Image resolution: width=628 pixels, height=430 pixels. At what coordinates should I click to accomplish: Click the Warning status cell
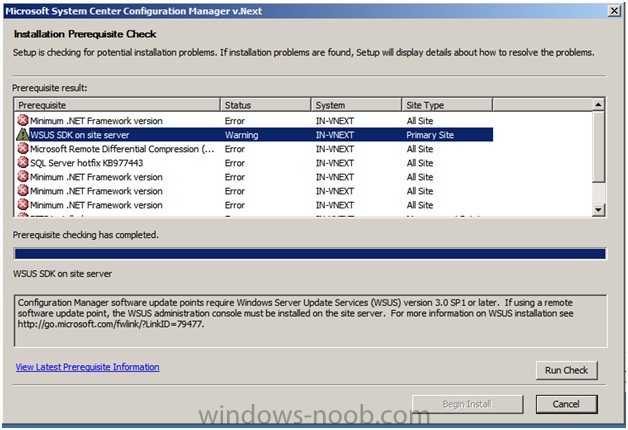coord(242,135)
